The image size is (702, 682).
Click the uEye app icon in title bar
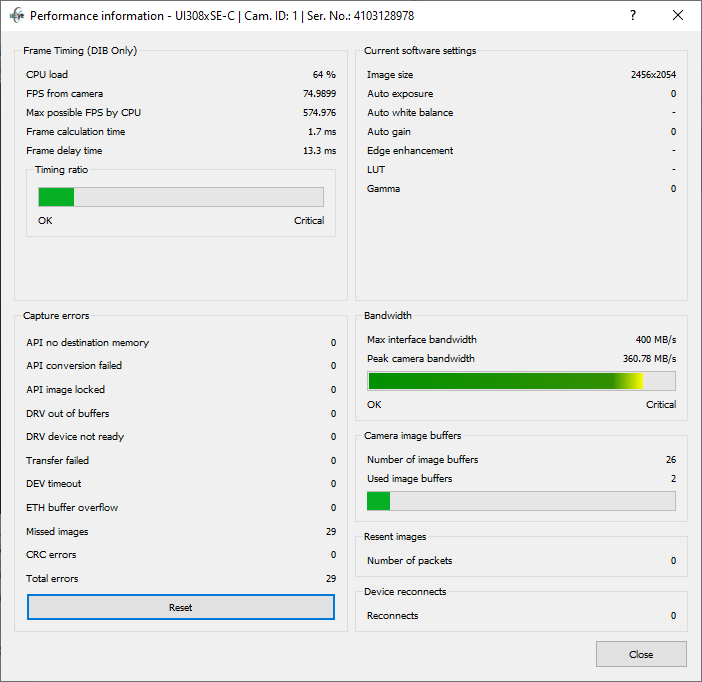(17, 16)
